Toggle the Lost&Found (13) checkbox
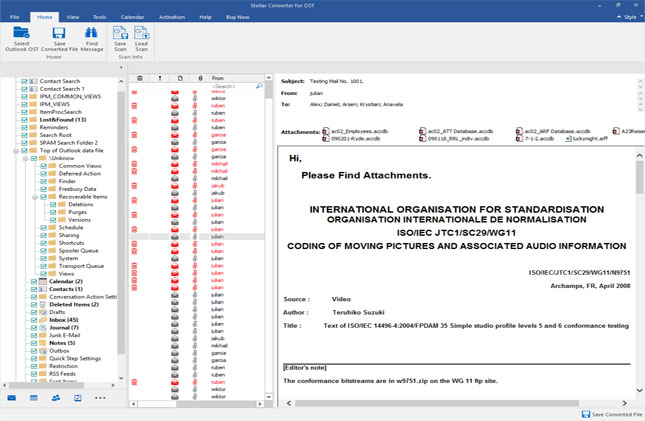This screenshot has height=421, width=645. [x=24, y=120]
